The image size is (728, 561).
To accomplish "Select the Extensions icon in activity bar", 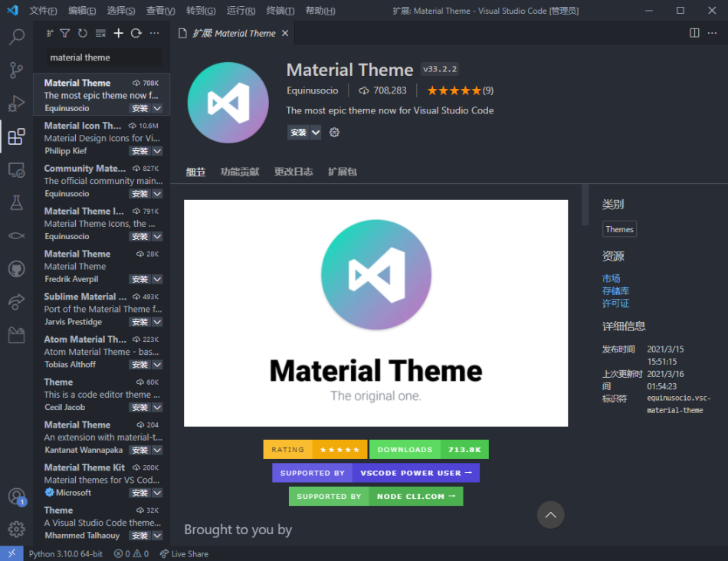I will (17, 136).
